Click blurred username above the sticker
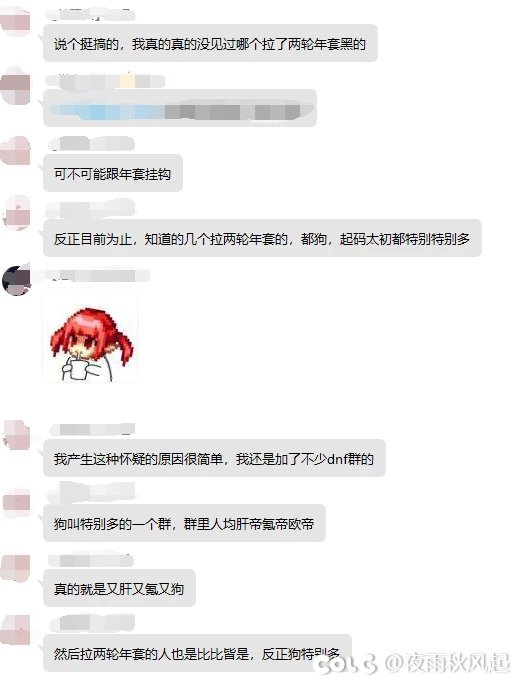518x685 pixels. (100, 276)
